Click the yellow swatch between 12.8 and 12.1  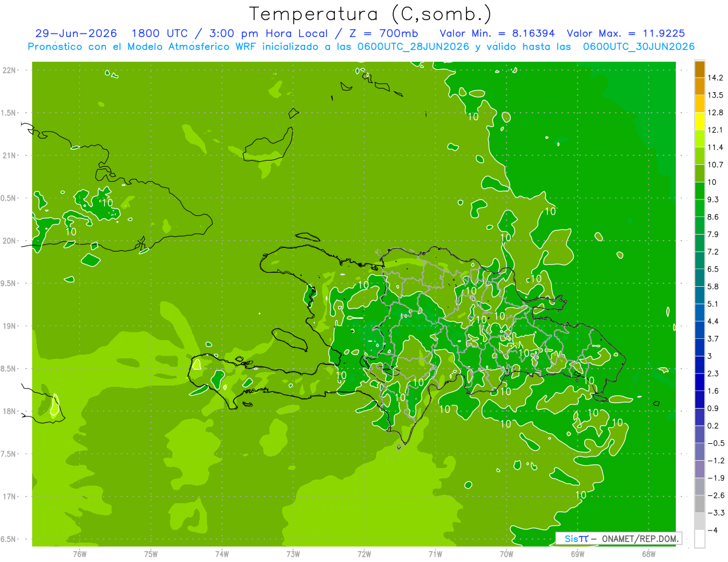pyautogui.click(x=699, y=121)
